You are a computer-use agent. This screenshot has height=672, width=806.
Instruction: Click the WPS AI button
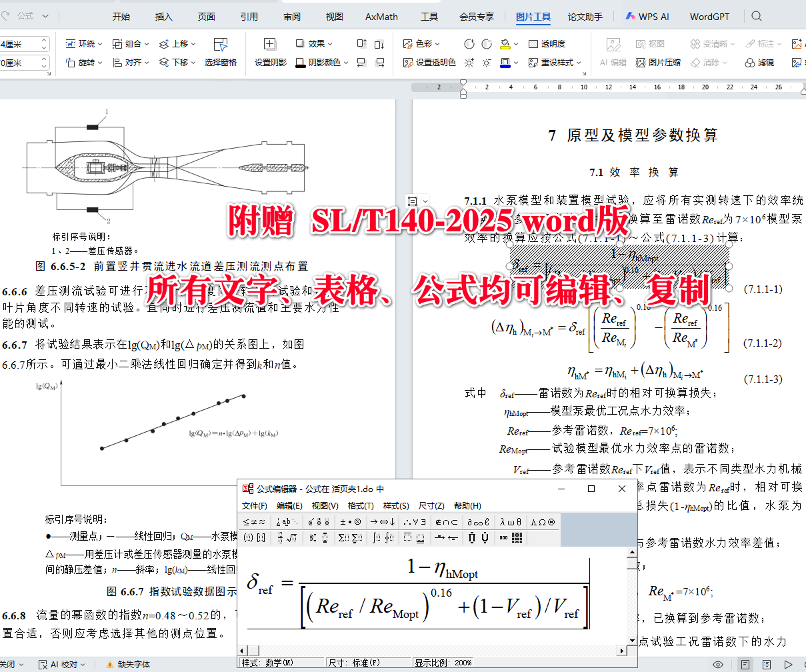pos(647,17)
